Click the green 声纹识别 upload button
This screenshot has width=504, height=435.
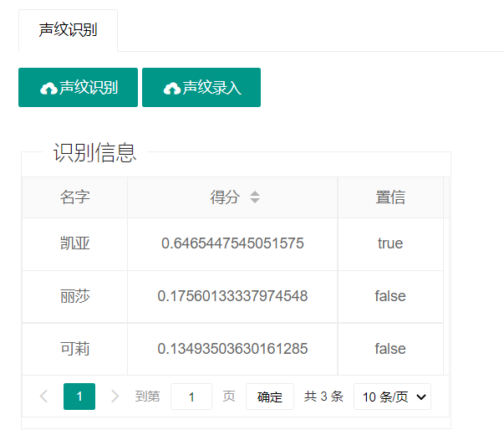[78, 87]
